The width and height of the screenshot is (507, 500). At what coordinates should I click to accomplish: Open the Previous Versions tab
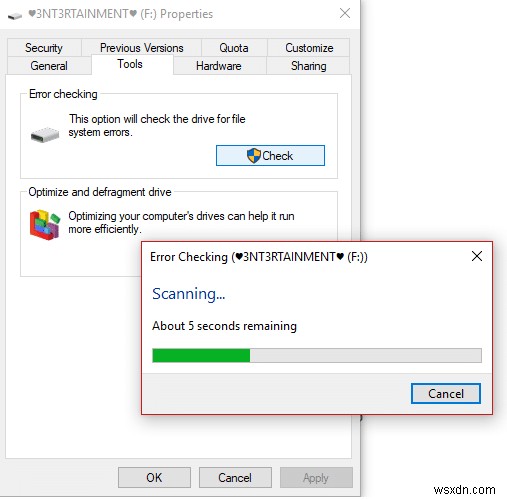[142, 48]
